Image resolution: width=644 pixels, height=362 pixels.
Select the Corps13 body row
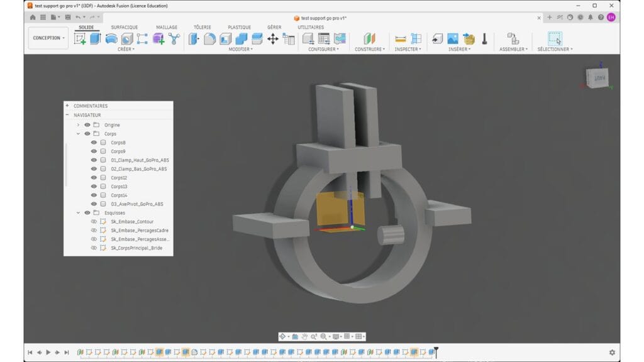click(x=118, y=186)
